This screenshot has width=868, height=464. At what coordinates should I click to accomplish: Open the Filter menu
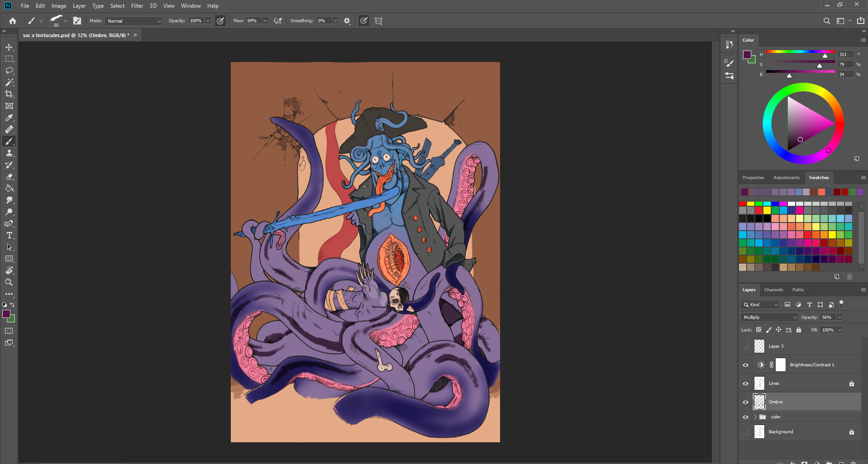(137, 6)
